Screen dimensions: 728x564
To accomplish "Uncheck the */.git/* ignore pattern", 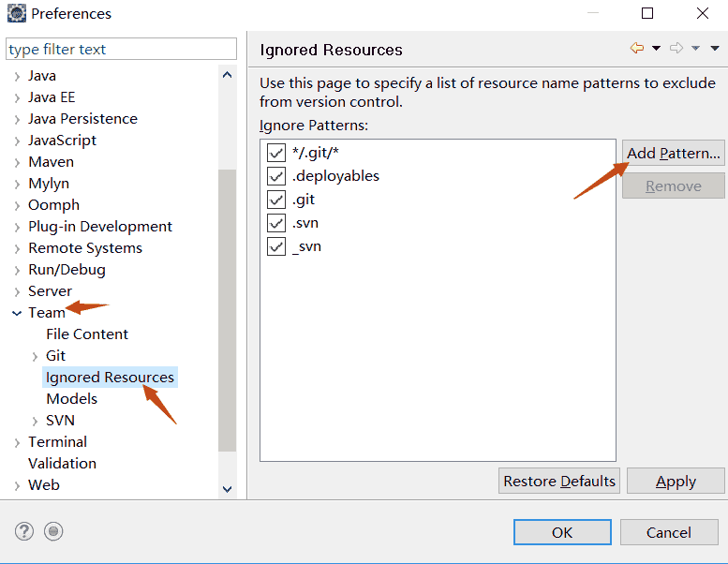I will pos(275,153).
